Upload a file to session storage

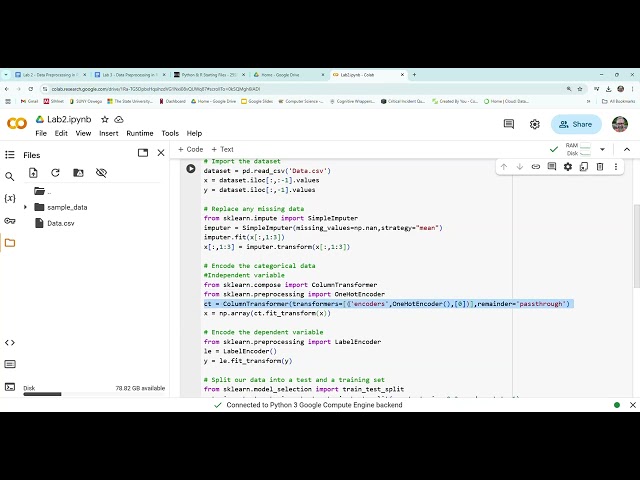(33, 173)
